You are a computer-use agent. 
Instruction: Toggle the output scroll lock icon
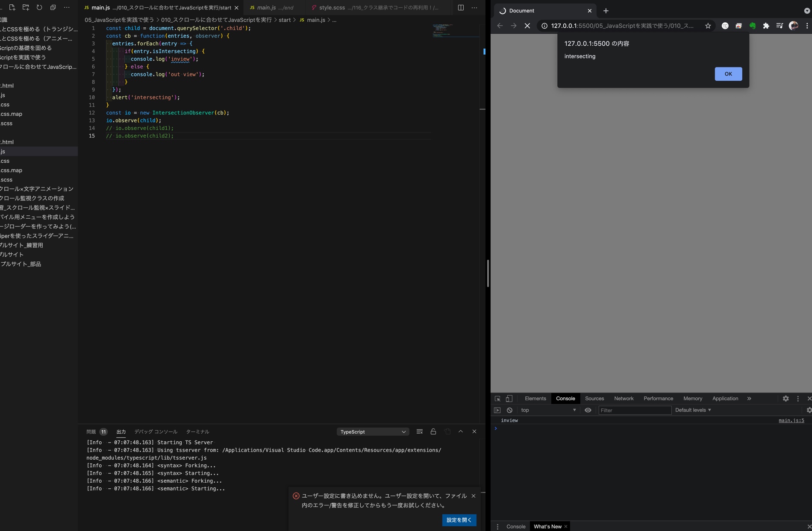(433, 431)
